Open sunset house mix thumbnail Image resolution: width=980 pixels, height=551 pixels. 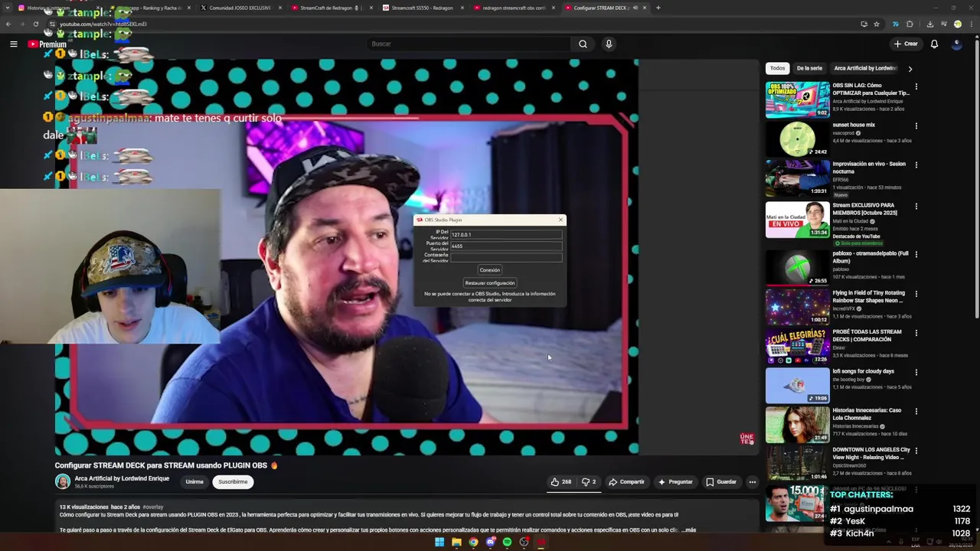tap(797, 139)
